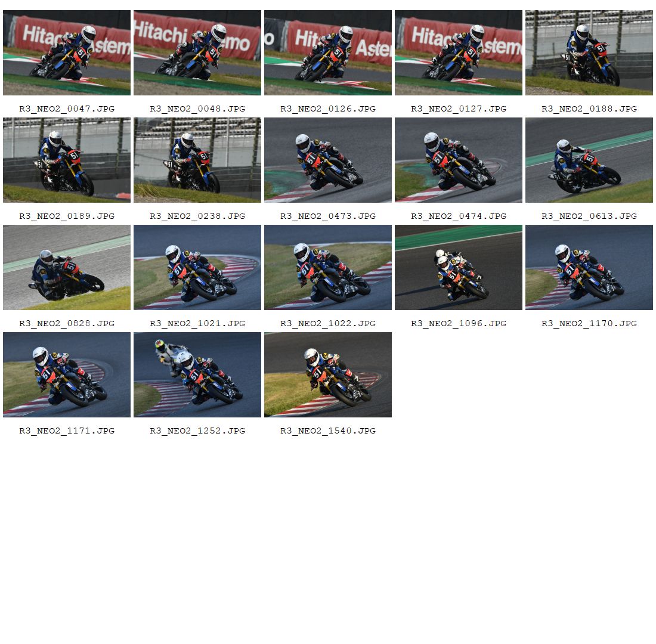Click the R3_NEO2_0127.JPG thumbnail
This screenshot has width=656, height=644.
(458, 52)
